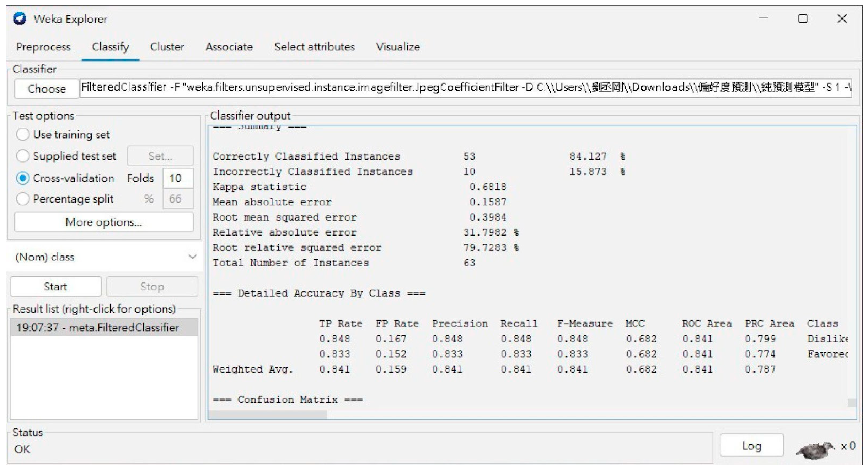This screenshot has height=475, width=868.
Task: Click Total Number of Instances line
Action: click(344, 263)
